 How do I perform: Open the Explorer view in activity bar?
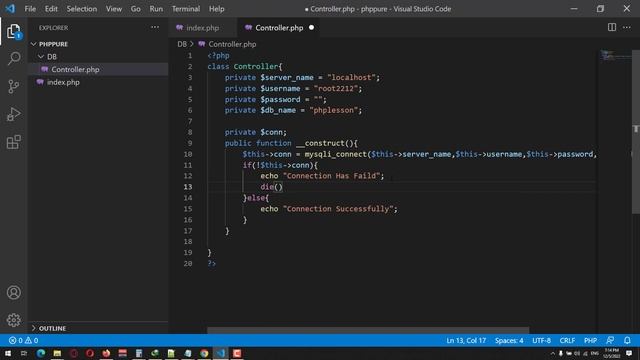click(x=13, y=31)
